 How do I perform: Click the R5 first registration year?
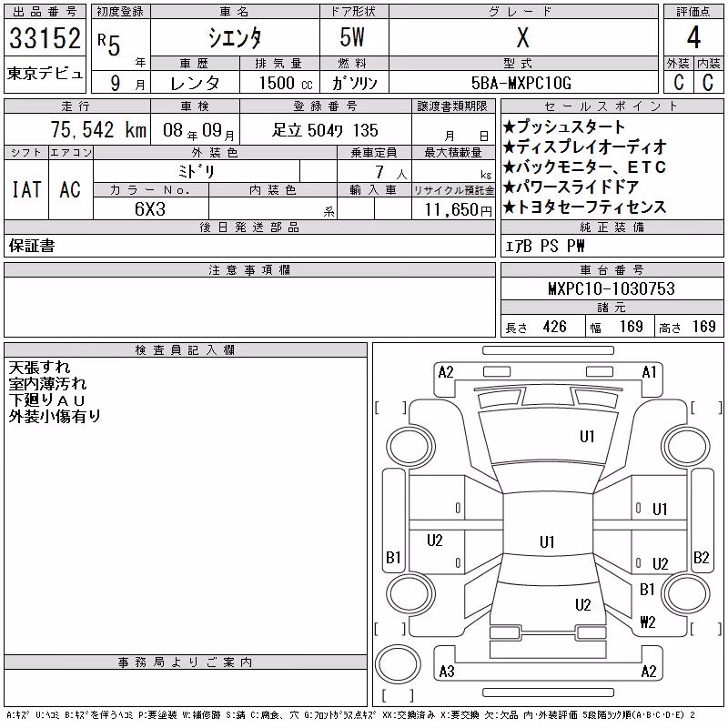point(109,45)
